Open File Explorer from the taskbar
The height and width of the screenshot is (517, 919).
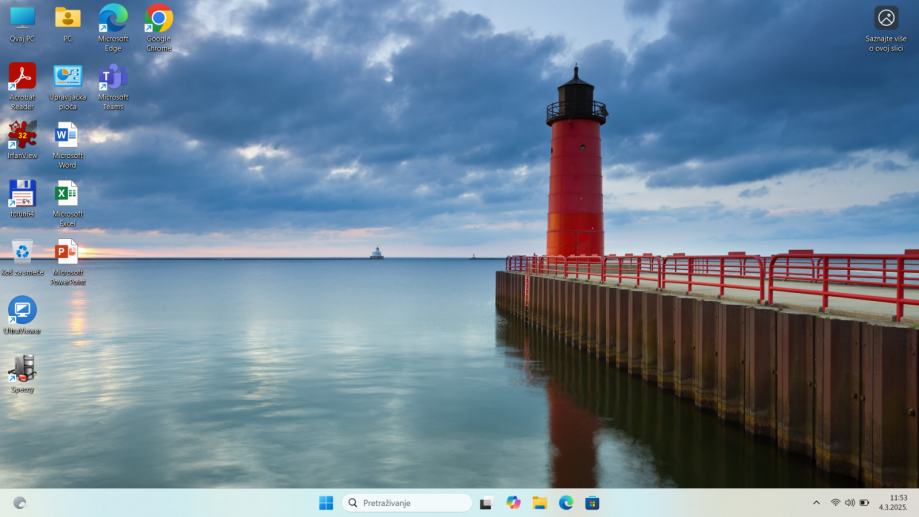(x=540, y=503)
